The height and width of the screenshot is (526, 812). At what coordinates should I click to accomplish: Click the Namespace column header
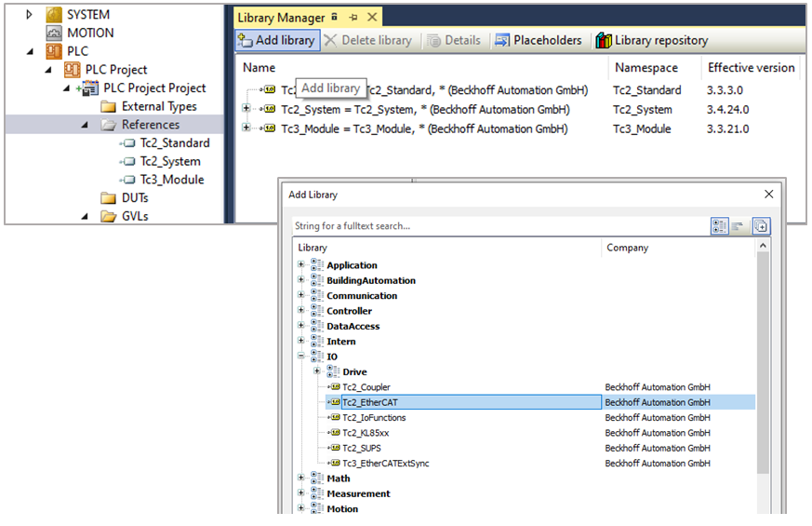pos(646,68)
